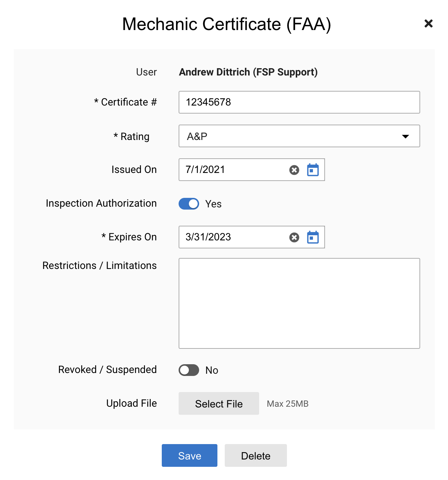Click Select File to upload
This screenshot has height=480, width=448.
pos(219,403)
